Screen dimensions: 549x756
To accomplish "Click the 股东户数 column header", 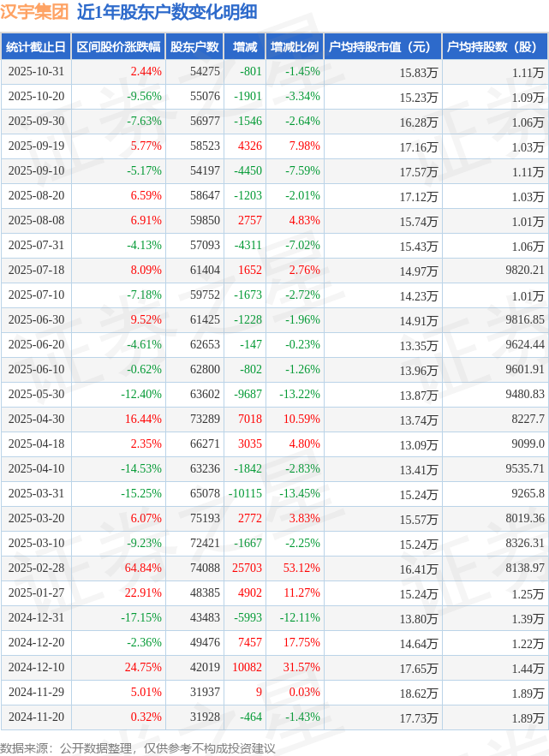I will 194,47.
